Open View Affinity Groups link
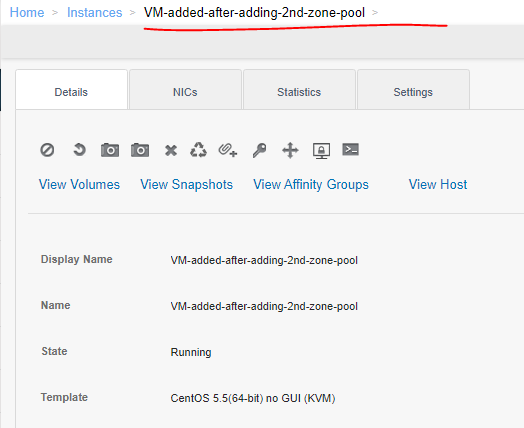This screenshot has height=428, width=524. point(311,184)
